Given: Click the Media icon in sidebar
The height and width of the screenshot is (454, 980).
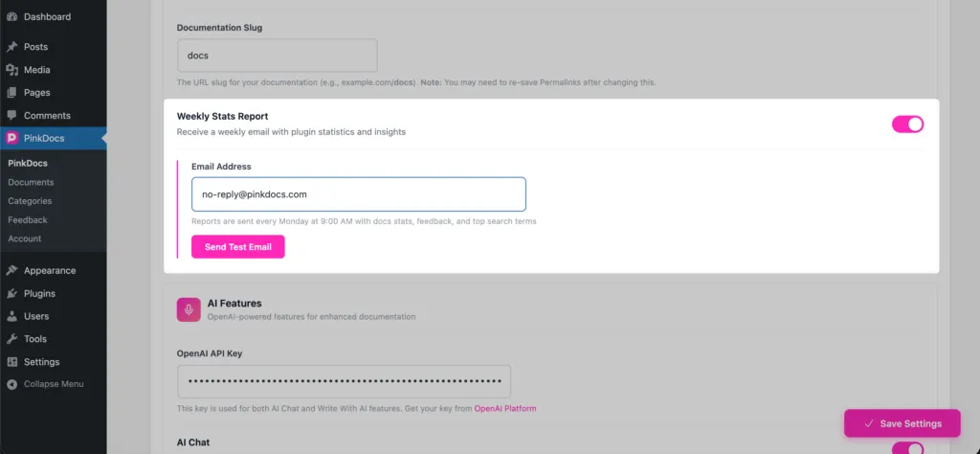Looking at the screenshot, I should click(x=11, y=70).
